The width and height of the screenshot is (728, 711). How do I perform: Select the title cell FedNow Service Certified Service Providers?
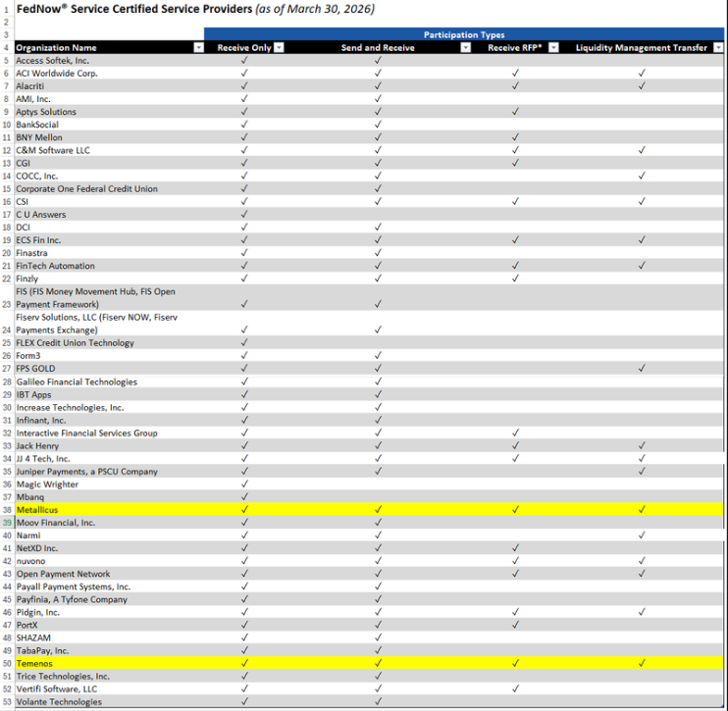[x=195, y=9]
